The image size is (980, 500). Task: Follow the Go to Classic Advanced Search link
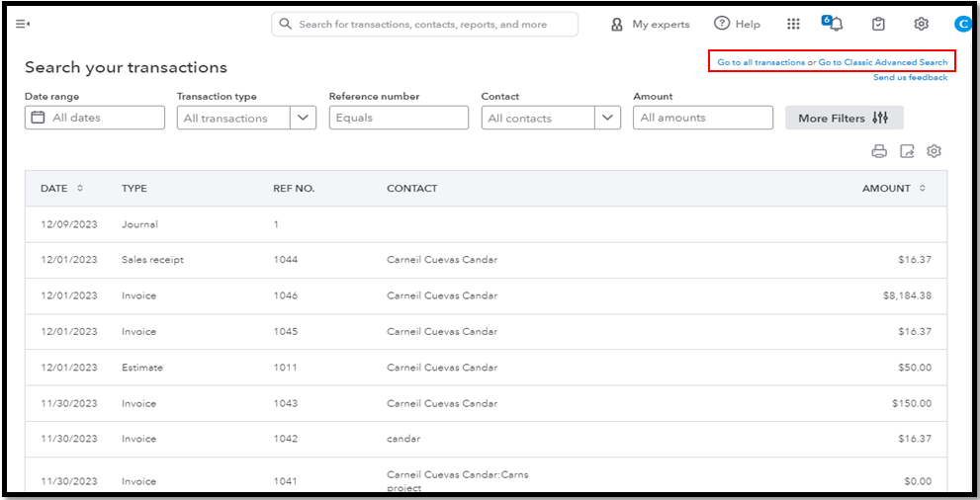(882, 62)
